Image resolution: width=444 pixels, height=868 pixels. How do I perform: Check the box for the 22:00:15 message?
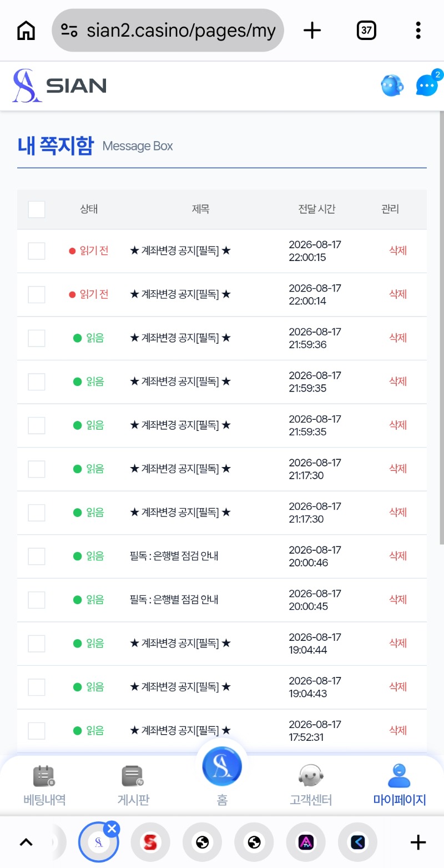(x=37, y=251)
